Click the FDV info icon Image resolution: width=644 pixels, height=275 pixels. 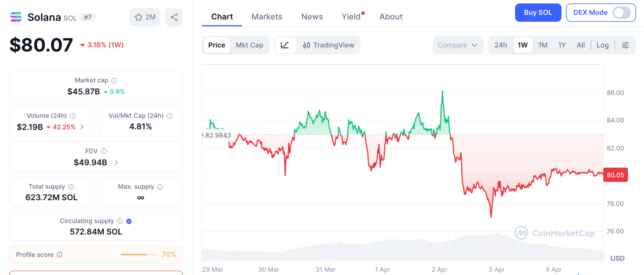[x=104, y=151]
